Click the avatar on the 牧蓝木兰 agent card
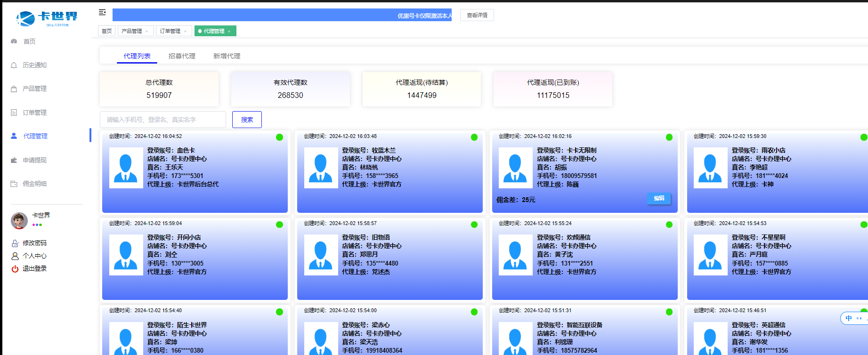868x355 pixels. click(x=321, y=168)
